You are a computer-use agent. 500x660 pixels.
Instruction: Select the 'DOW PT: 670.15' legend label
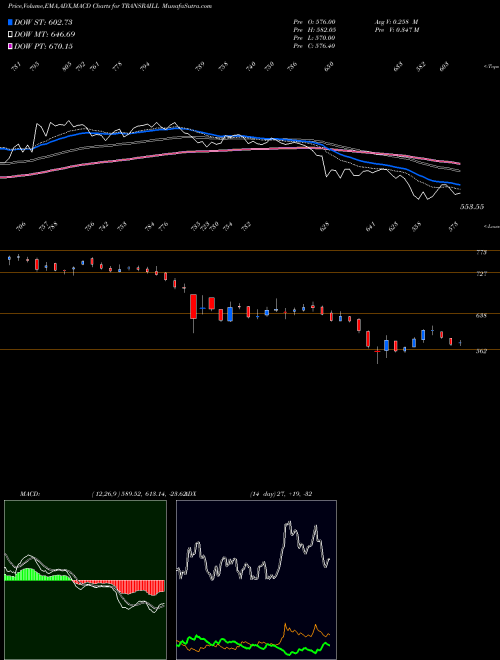coord(43,46)
